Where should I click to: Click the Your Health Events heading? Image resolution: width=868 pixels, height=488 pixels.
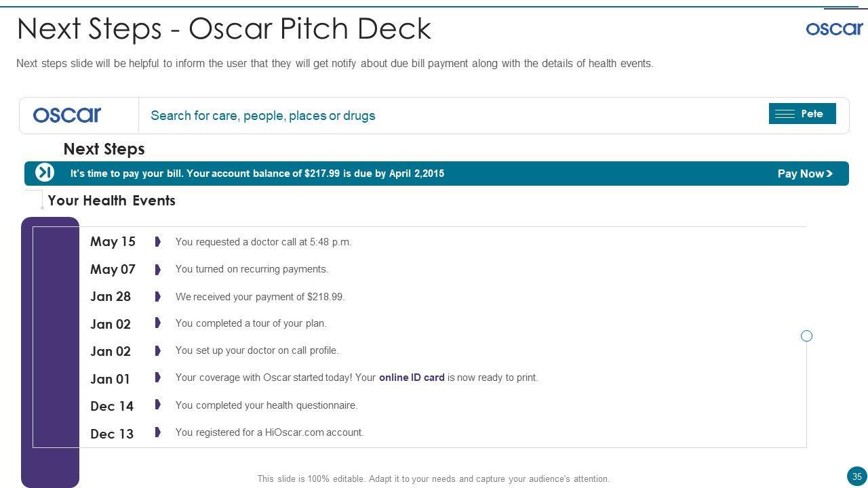(x=112, y=201)
